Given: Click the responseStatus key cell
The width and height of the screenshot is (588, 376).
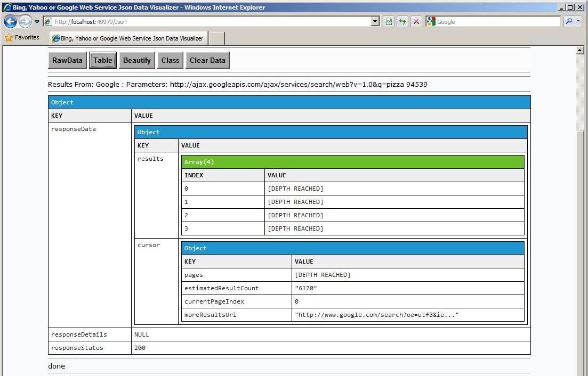Looking at the screenshot, I should click(90, 348).
